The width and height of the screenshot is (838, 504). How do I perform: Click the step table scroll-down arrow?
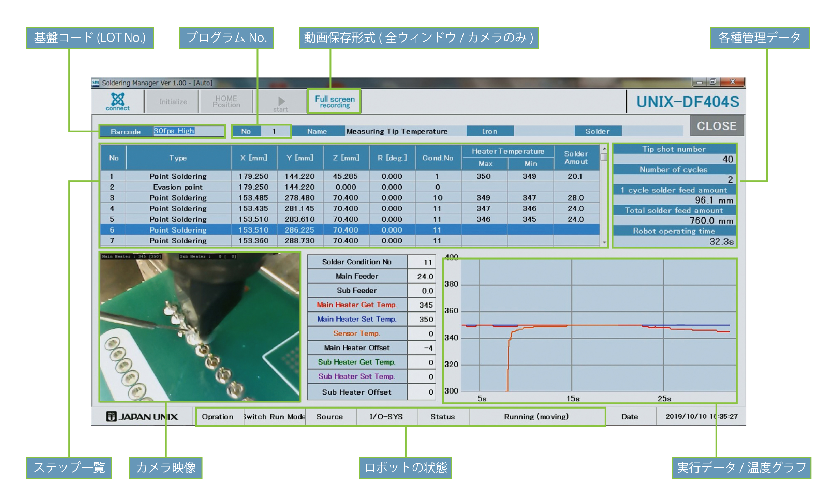tap(604, 242)
